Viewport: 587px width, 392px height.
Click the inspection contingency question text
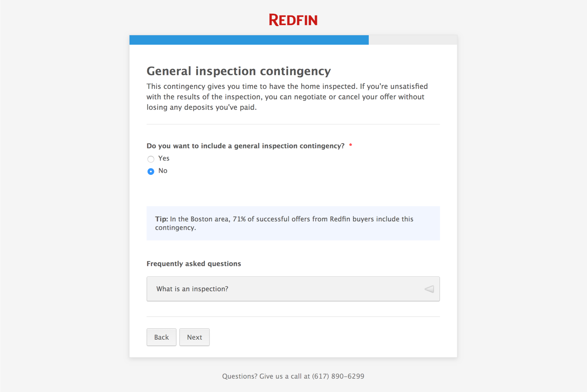[246, 146]
